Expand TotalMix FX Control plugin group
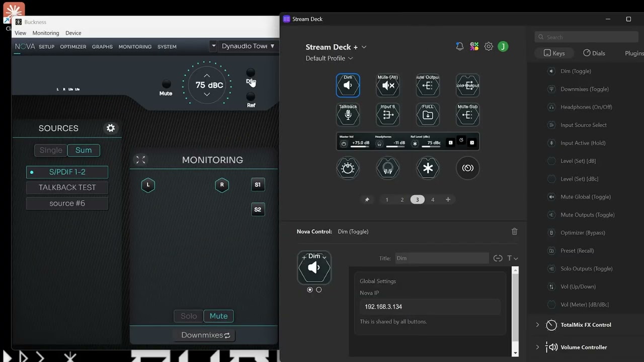This screenshot has width=644, height=362. coord(537,325)
